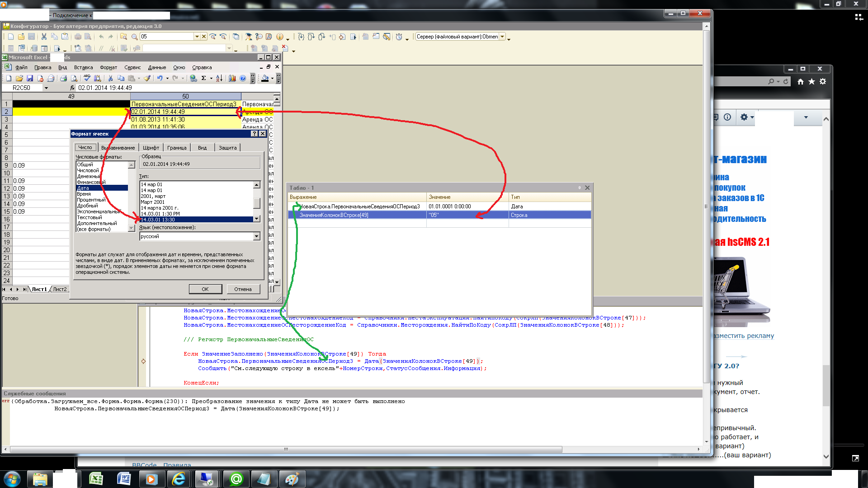Open Excel's Fill Color palette dropdown
This screenshot has width=868, height=488.
(272, 78)
